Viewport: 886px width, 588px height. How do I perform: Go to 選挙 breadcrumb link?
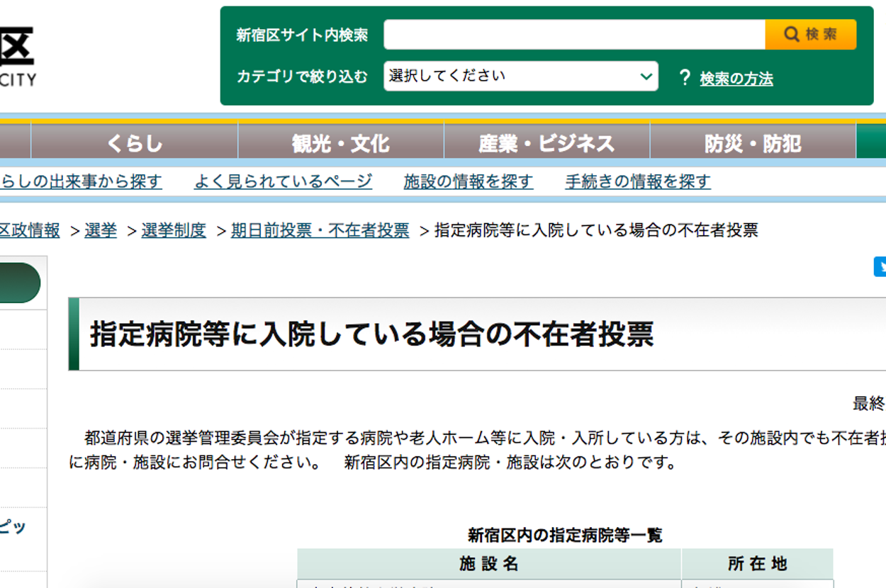pyautogui.click(x=101, y=230)
